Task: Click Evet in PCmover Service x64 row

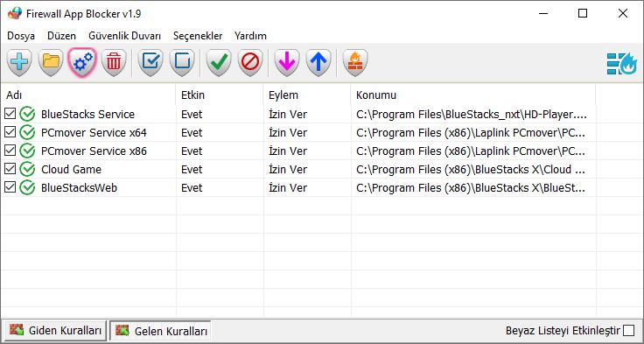Action: pos(192,133)
